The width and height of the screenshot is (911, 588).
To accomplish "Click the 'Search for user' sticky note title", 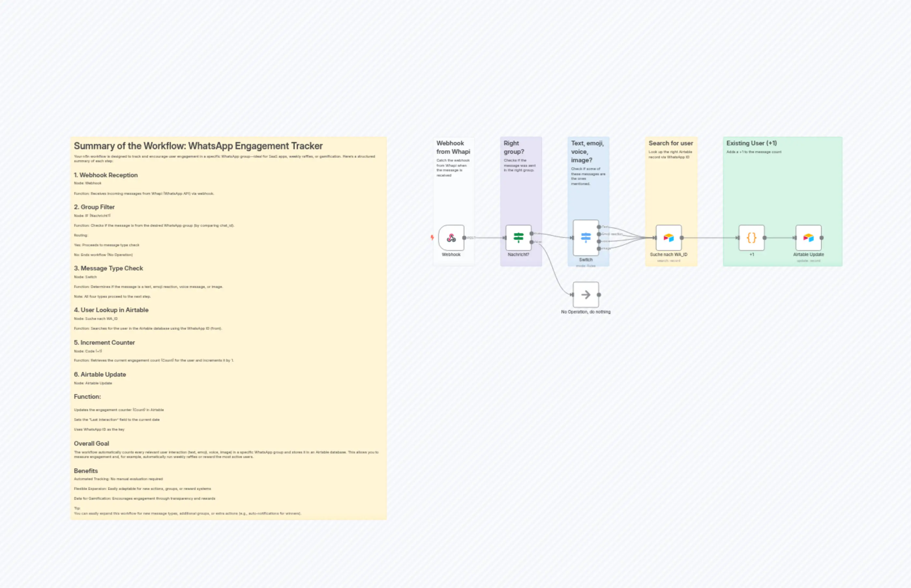I will pyautogui.click(x=671, y=143).
